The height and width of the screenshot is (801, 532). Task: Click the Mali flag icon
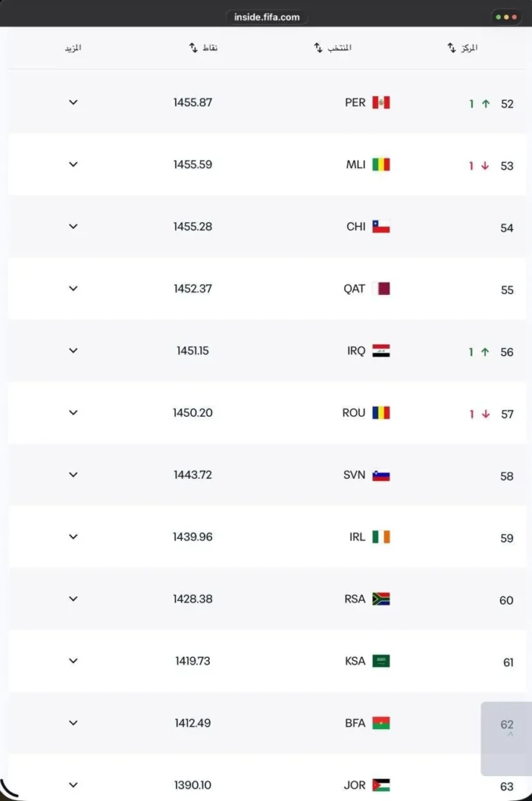pyautogui.click(x=381, y=164)
